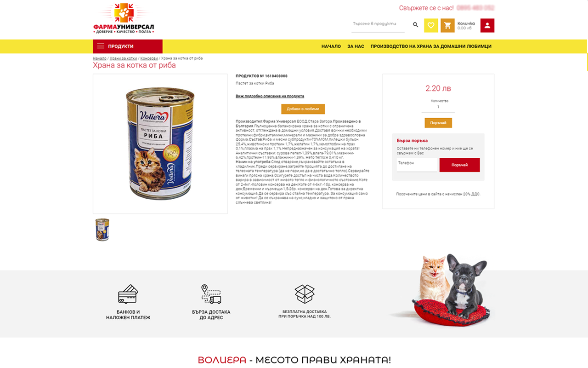Follow Виж подробно описание на продукта link
588x368 pixels.
(x=270, y=96)
